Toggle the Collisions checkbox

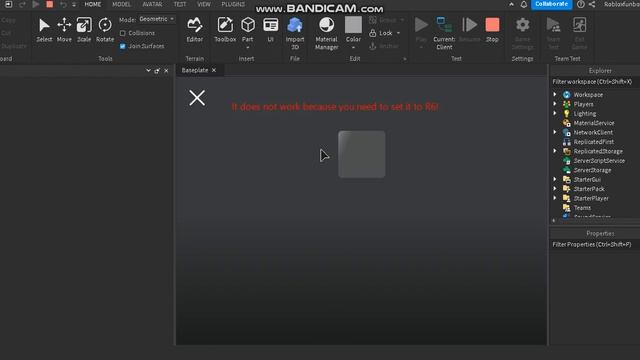point(123,33)
